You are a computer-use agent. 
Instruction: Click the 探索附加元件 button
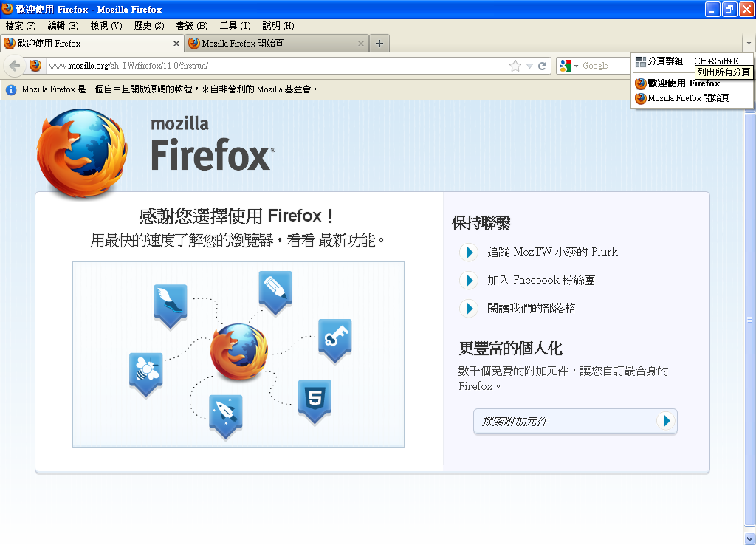tap(575, 421)
